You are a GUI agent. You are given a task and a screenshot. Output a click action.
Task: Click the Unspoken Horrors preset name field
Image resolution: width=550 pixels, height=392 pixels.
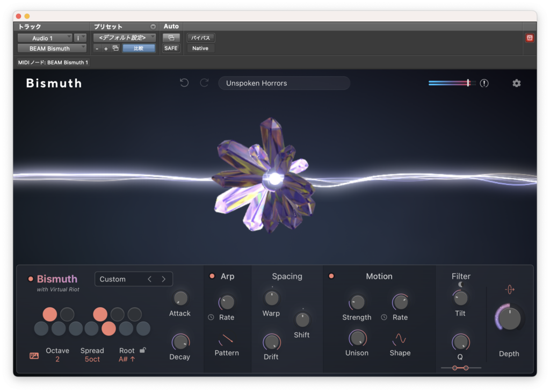(x=284, y=83)
